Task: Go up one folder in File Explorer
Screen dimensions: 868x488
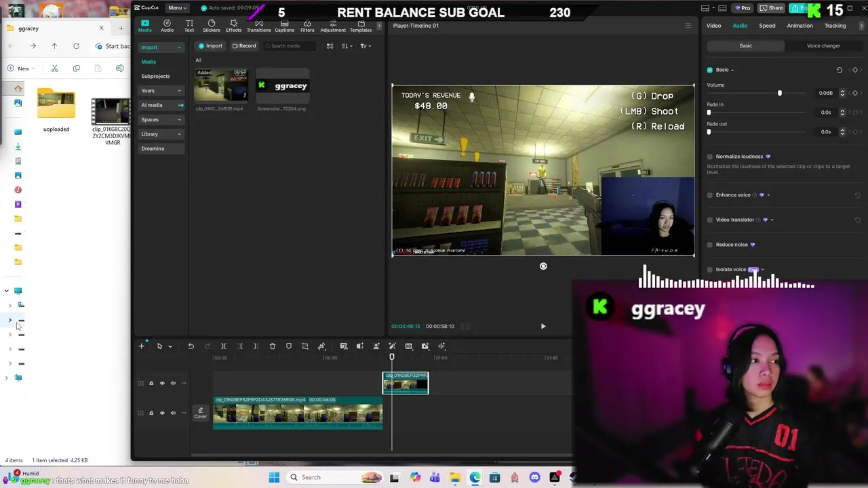Action: click(54, 46)
